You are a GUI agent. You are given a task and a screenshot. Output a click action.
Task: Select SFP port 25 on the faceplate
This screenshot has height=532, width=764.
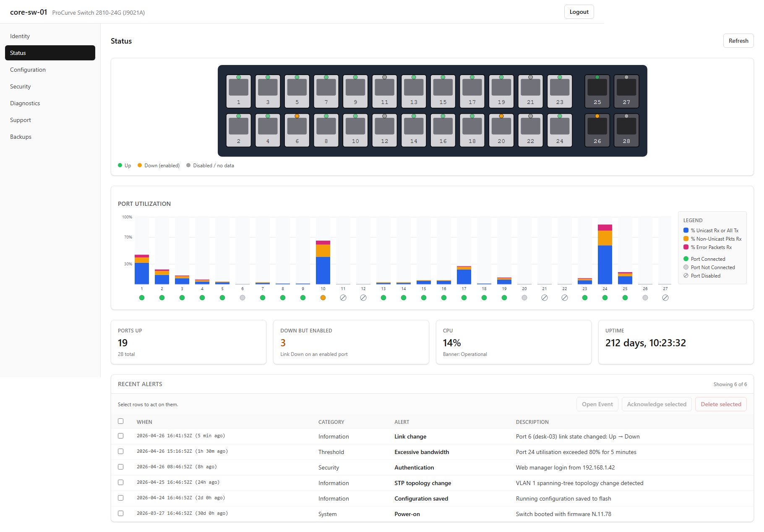(x=597, y=91)
